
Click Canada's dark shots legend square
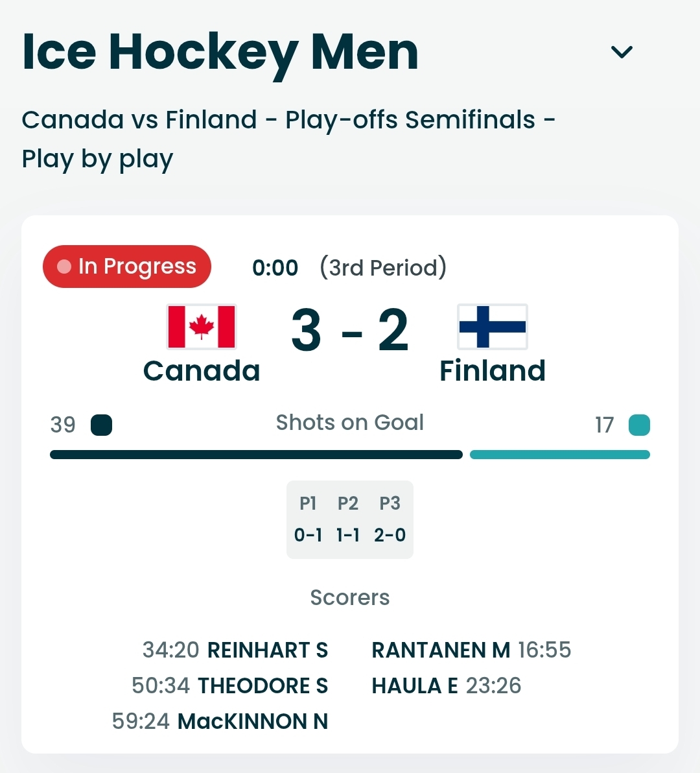tap(101, 425)
